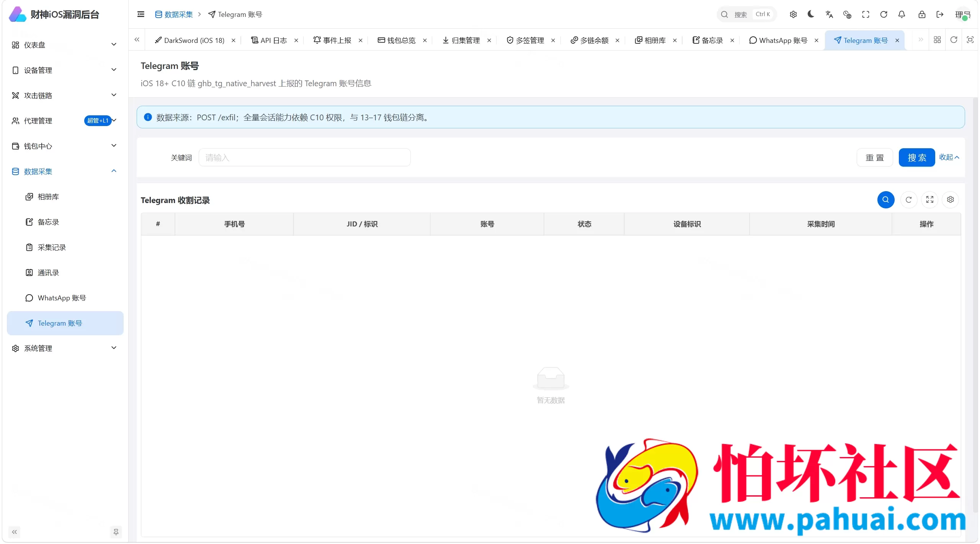Click the 重置 reset button
The image size is (980, 544).
click(x=875, y=157)
